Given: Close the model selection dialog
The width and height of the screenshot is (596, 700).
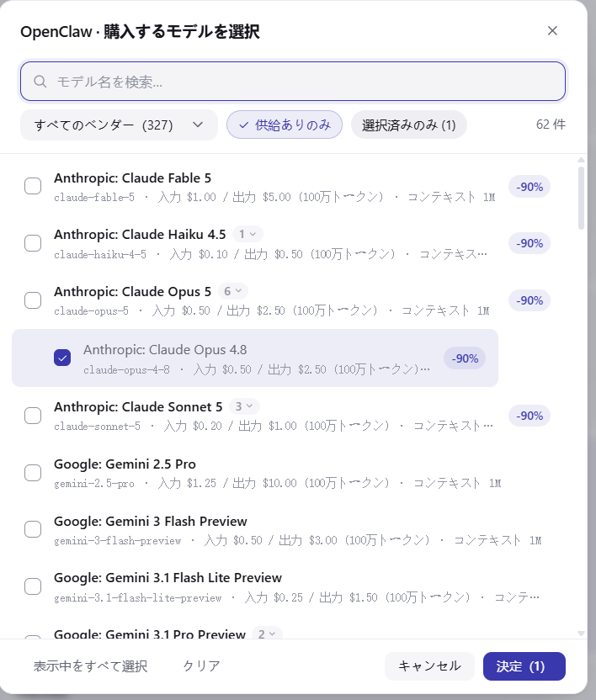Looking at the screenshot, I should click(x=552, y=31).
